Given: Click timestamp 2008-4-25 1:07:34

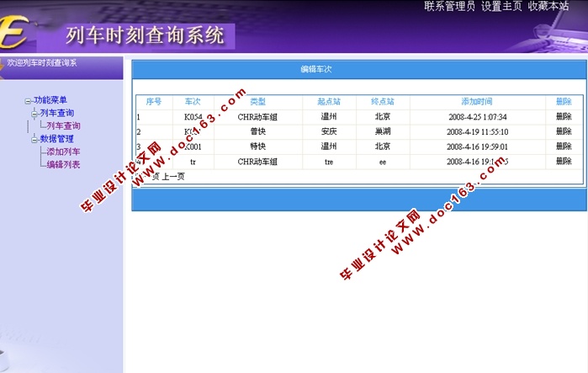Looking at the screenshot, I should (x=477, y=117).
